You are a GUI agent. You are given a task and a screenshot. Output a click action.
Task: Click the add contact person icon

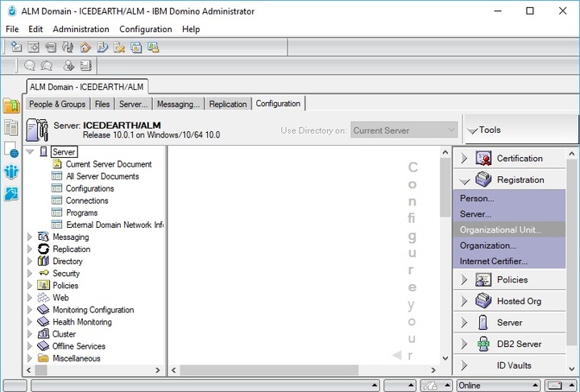coord(68,66)
